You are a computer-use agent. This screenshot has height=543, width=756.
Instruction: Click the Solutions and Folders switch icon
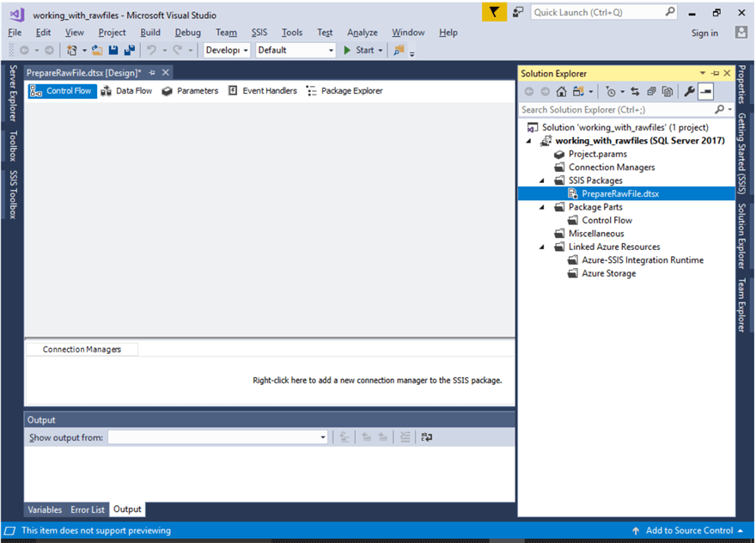tap(578, 91)
